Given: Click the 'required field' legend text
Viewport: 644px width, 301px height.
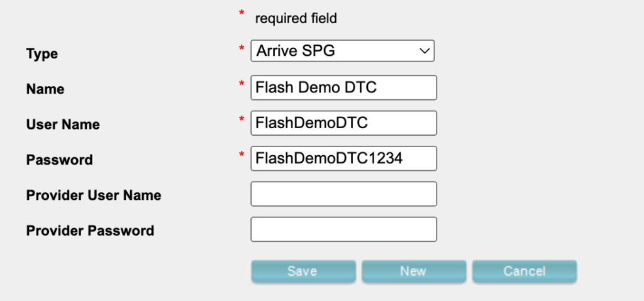Looking at the screenshot, I should tap(296, 19).
